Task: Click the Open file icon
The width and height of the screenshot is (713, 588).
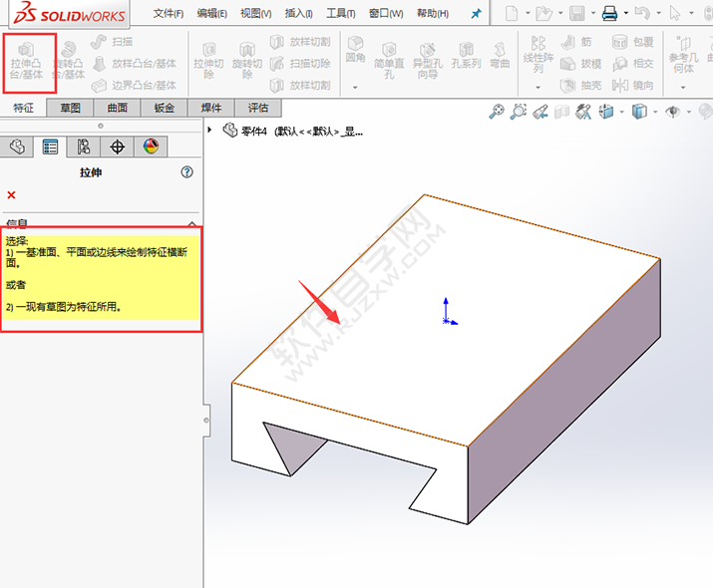Action: click(x=543, y=14)
